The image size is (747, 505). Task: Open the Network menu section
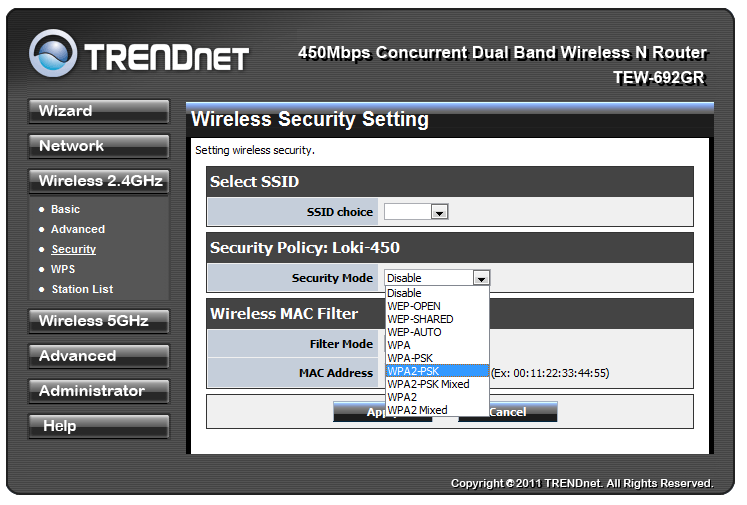coord(99,146)
